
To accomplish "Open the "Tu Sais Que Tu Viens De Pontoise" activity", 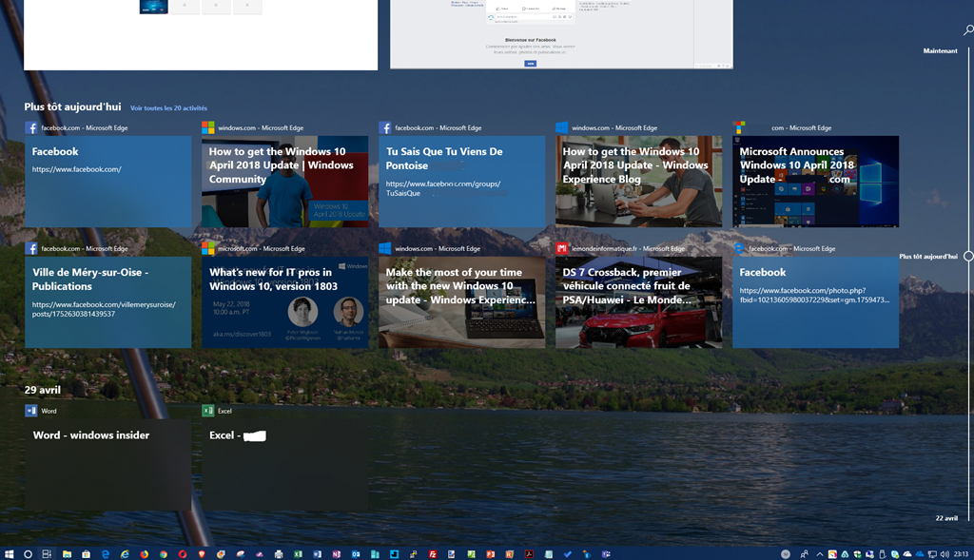I will tap(461, 182).
